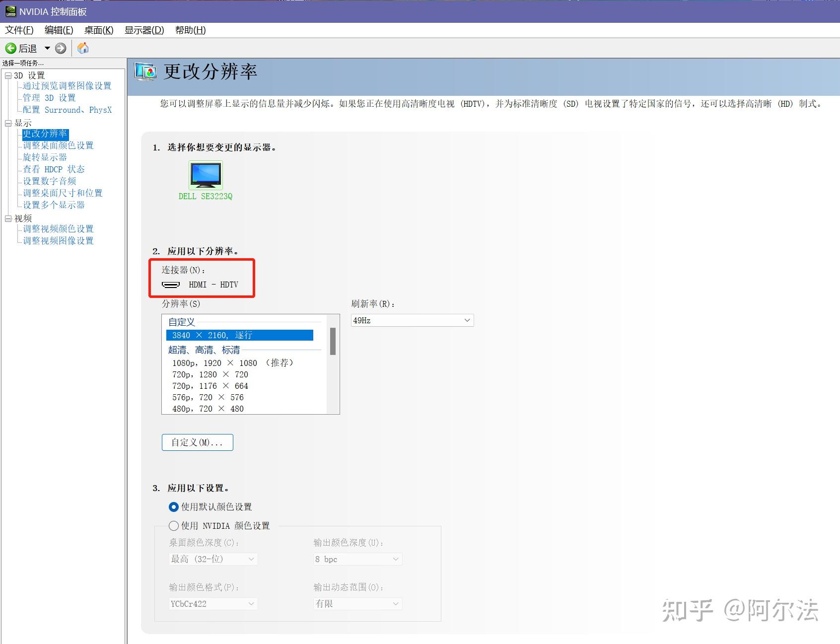Open 管理 3D 设置 page
The image size is (840, 644).
tap(49, 98)
